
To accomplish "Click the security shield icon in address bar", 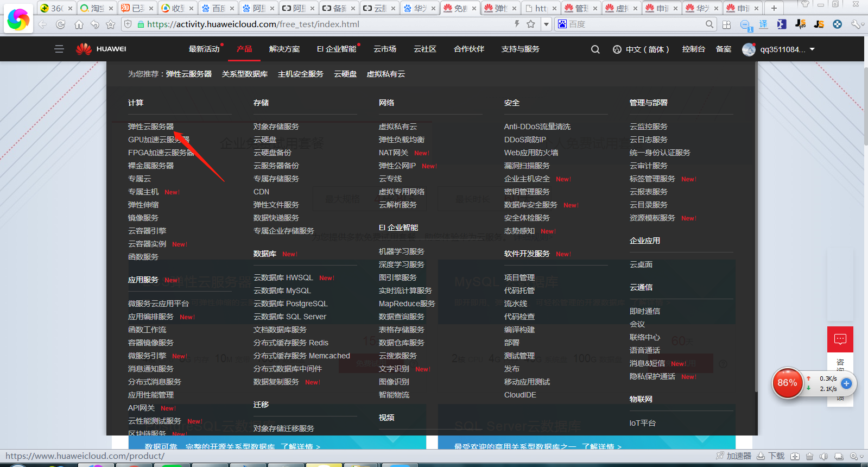I will pos(128,24).
